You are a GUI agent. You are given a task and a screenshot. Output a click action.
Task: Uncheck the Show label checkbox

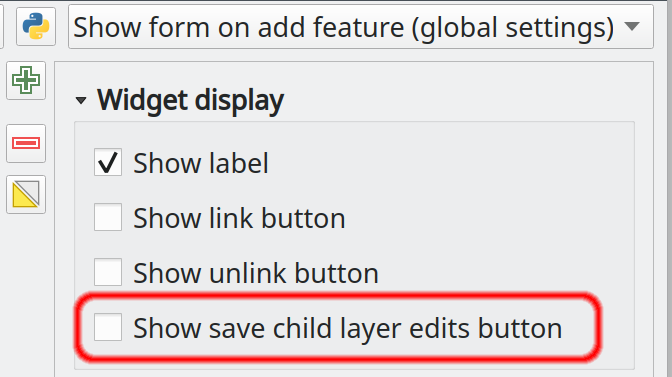click(x=108, y=162)
